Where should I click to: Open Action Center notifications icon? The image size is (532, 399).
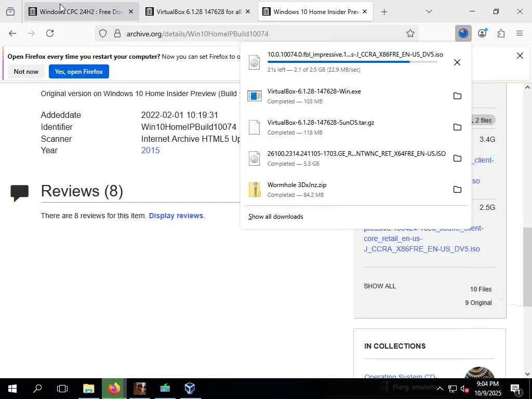[516, 389]
